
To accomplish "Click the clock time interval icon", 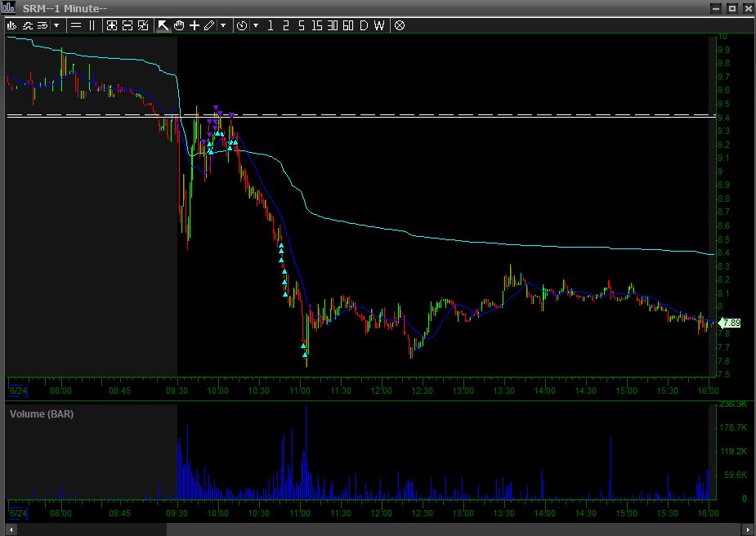I will click(242, 25).
